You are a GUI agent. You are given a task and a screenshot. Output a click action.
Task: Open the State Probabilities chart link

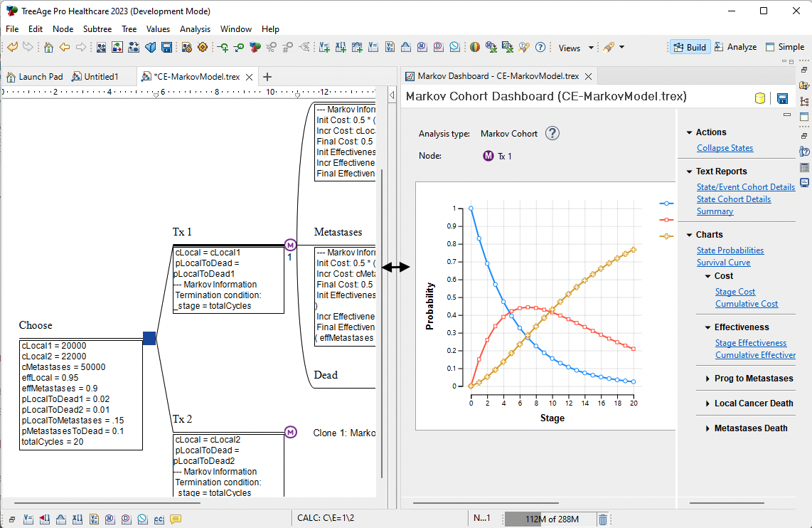[x=730, y=250]
